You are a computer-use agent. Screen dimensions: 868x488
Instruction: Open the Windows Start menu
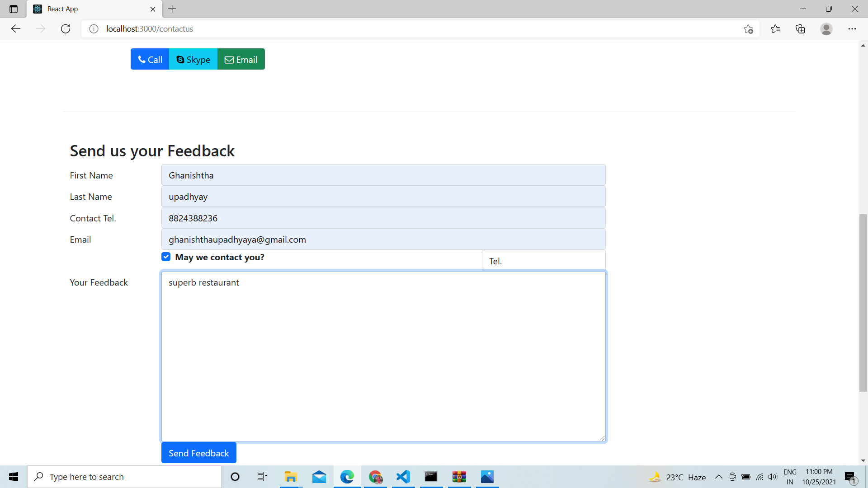click(14, 477)
